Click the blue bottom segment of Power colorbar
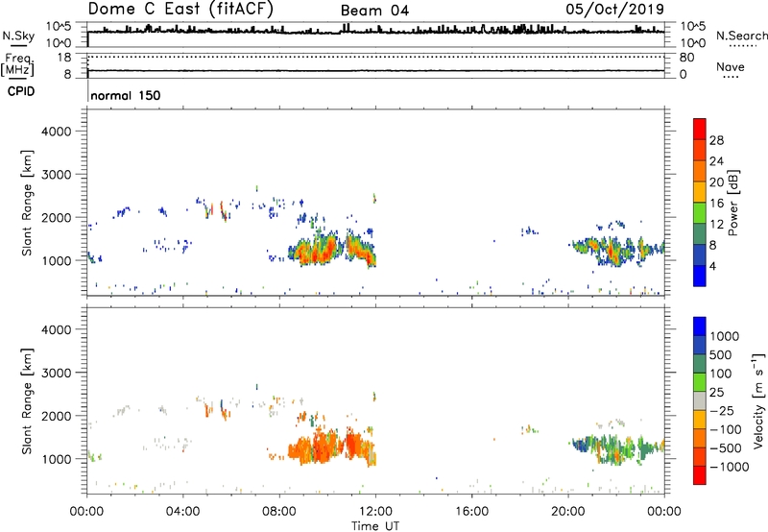This screenshot has height=532, width=768. pyautogui.click(x=700, y=276)
